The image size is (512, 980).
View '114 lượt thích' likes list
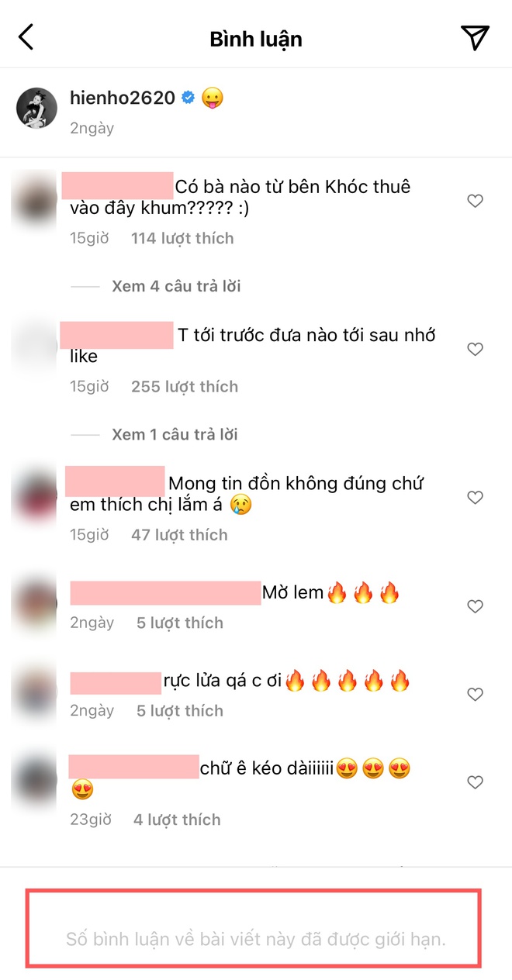182,238
